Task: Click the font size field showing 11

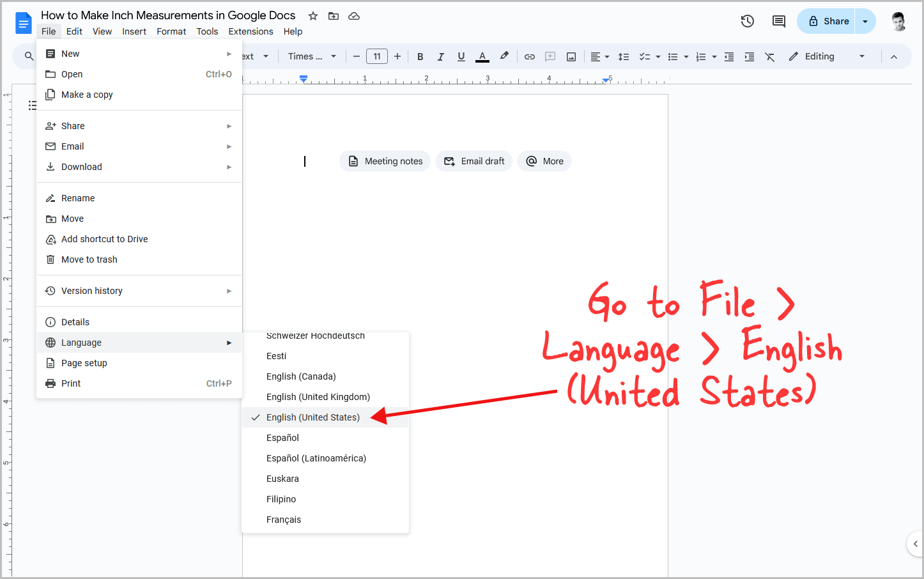Action: (x=377, y=56)
